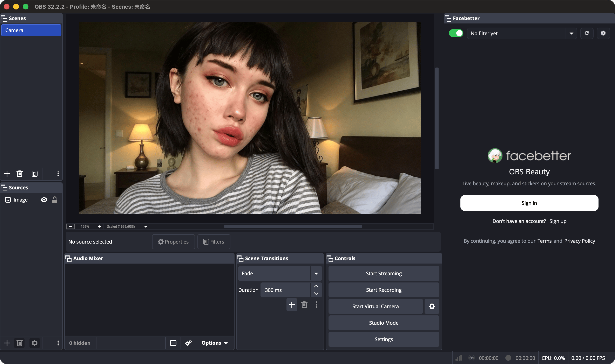Screen dimensions: 615x364
Task: Sign in to Facebetter
Action: (529, 203)
